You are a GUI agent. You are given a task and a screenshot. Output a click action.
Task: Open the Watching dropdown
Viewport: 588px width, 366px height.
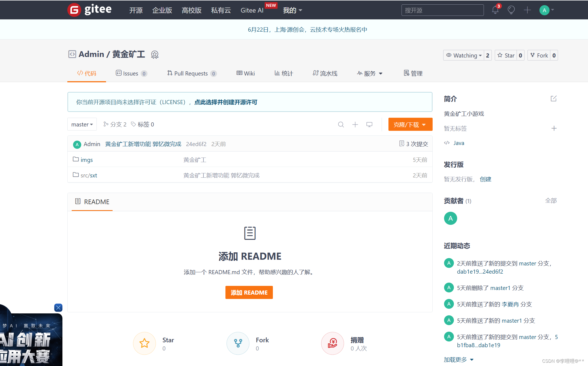tap(464, 55)
